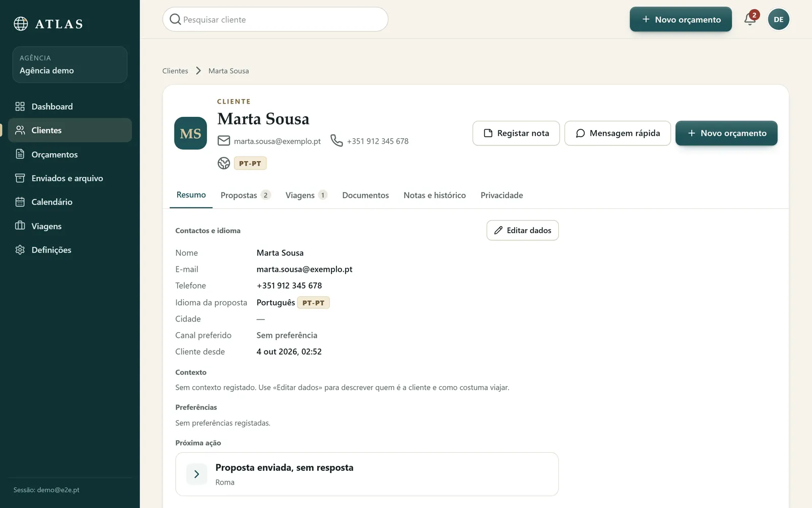Click Registar nota button
The image size is (812, 508).
(x=516, y=133)
